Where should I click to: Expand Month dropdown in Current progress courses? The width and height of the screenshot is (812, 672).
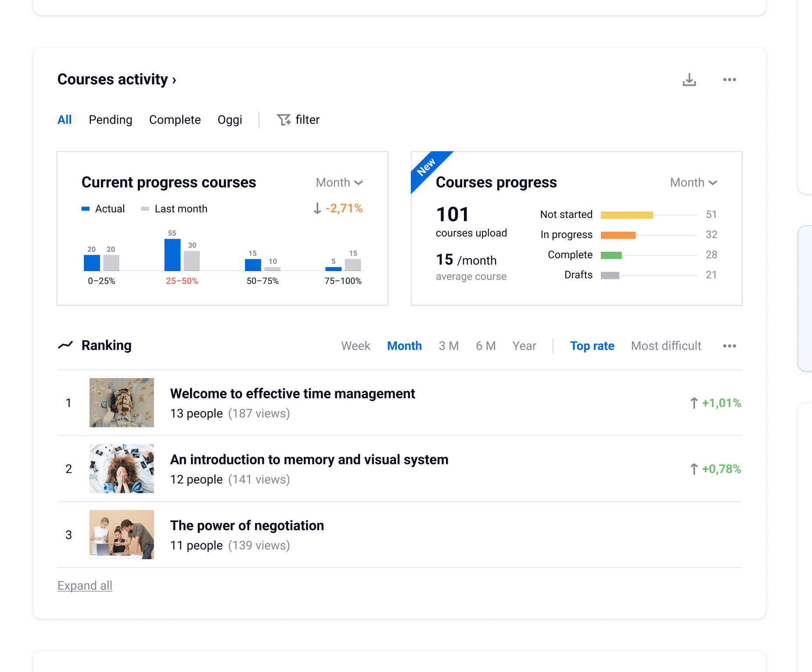pyautogui.click(x=339, y=182)
